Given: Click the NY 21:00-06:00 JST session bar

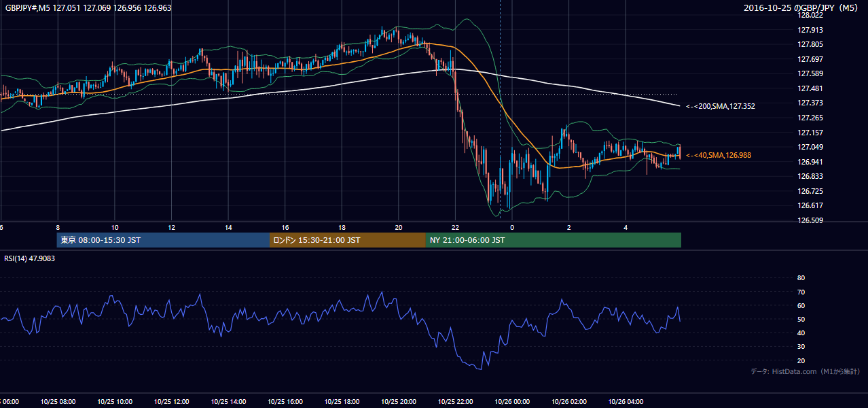Looking at the screenshot, I should [554, 240].
